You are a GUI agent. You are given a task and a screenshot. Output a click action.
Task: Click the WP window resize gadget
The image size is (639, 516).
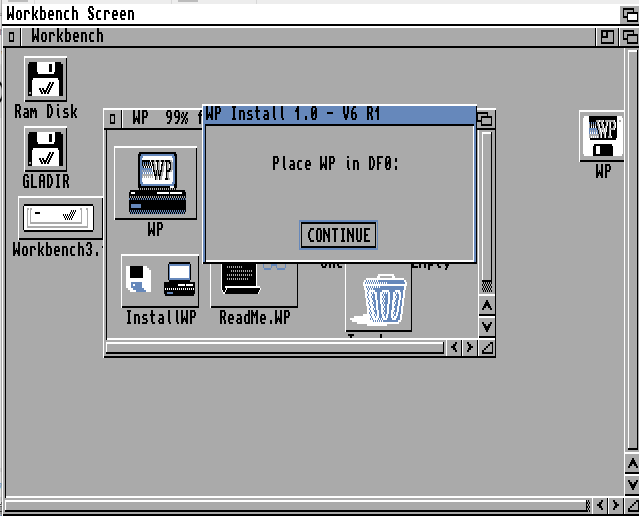click(x=487, y=348)
